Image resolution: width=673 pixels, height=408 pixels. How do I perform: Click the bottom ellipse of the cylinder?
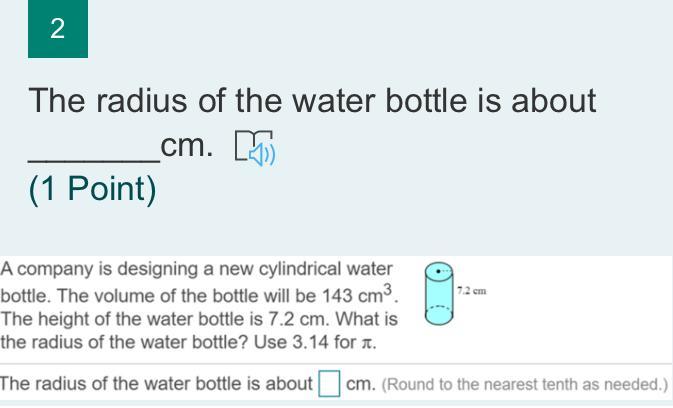[438, 319]
